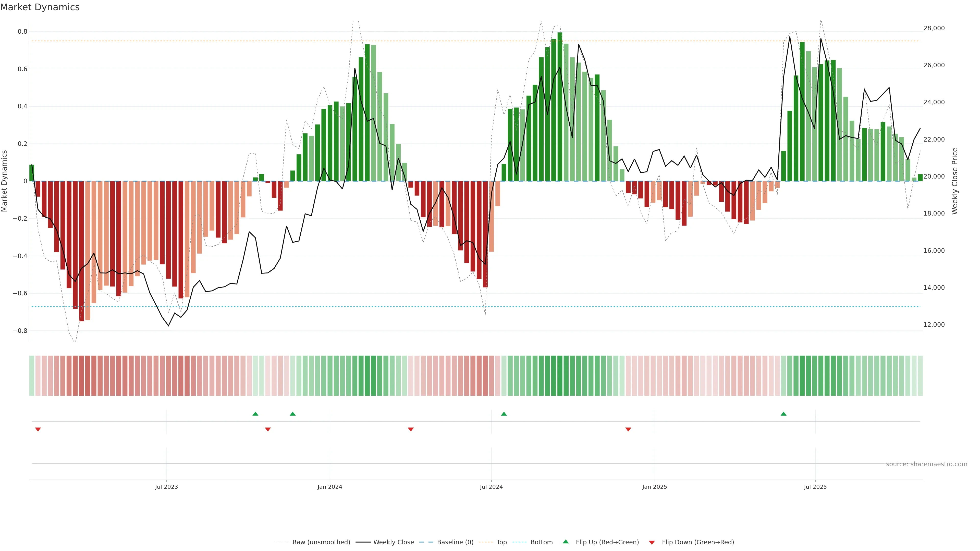This screenshot has height=551, width=980.
Task: Click the red Flip Down marker before Jan 2025
Action: (x=628, y=429)
